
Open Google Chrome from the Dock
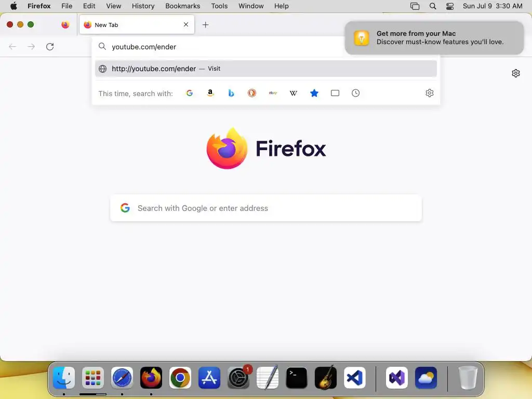tap(180, 378)
